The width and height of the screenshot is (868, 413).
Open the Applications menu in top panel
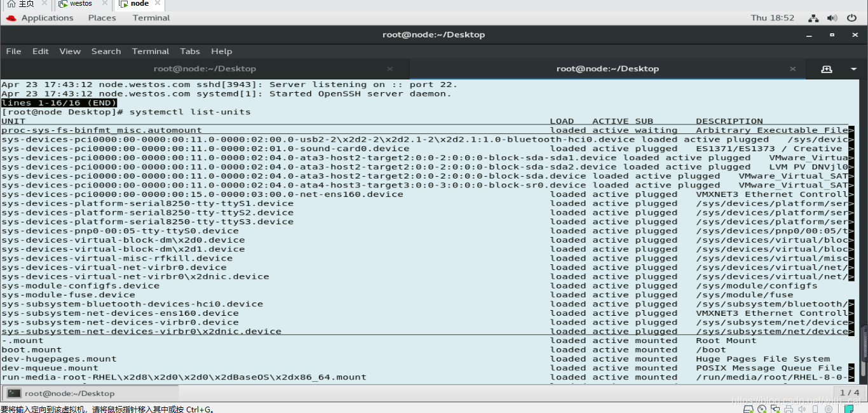point(47,18)
